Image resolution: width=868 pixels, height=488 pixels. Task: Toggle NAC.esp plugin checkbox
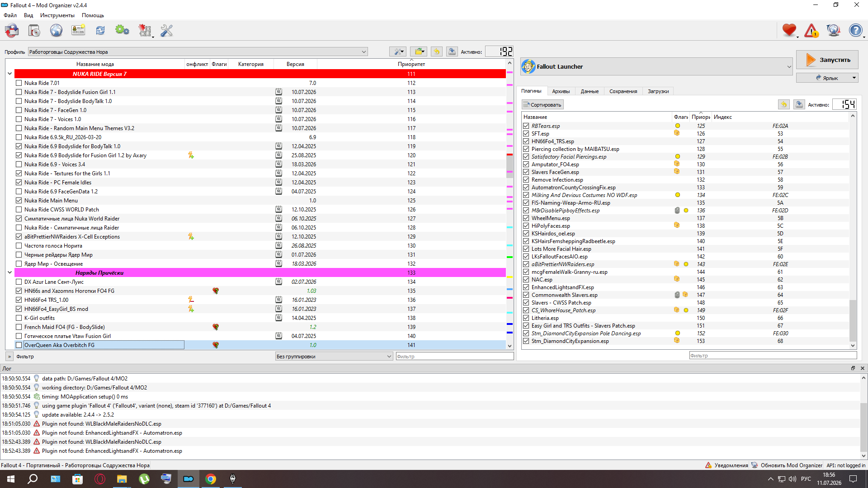pyautogui.click(x=526, y=280)
